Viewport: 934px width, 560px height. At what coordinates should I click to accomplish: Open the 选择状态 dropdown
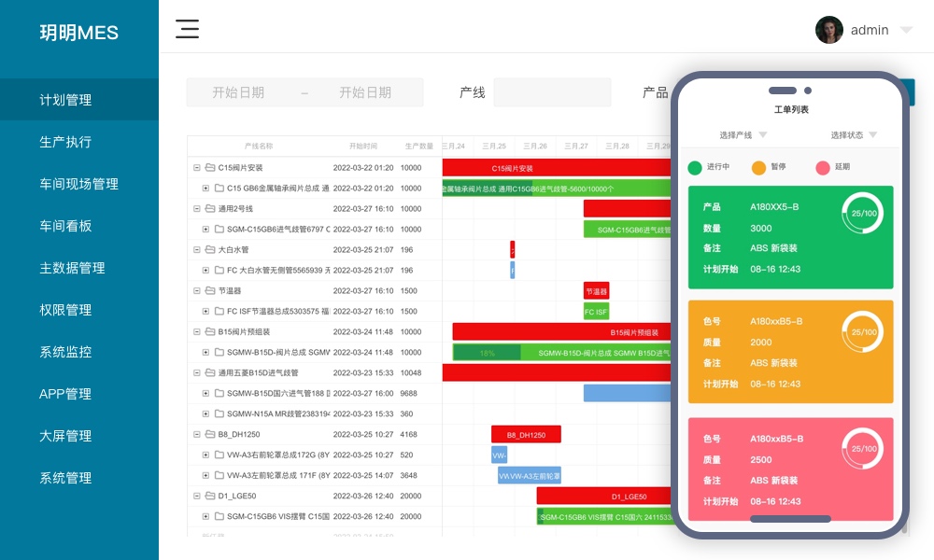tap(854, 135)
